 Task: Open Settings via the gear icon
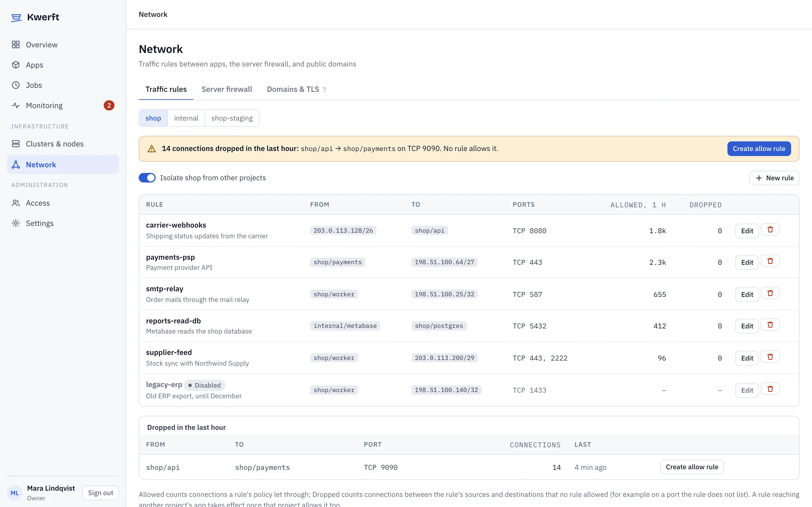(x=16, y=223)
